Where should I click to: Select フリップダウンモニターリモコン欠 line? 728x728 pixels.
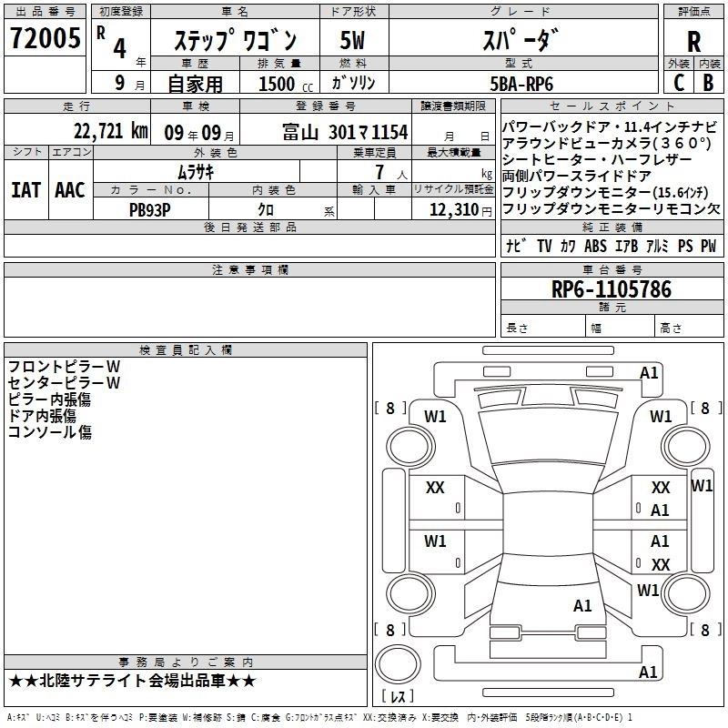611,209
